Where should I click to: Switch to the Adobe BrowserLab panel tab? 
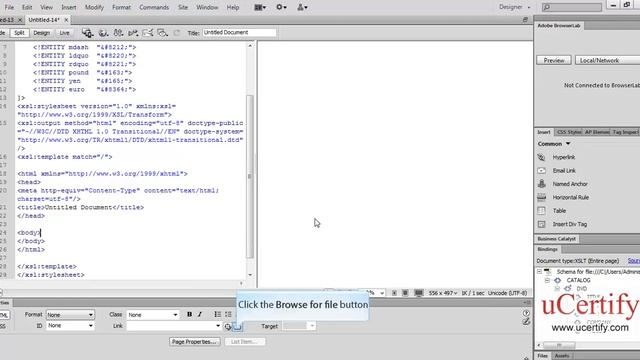[558, 25]
